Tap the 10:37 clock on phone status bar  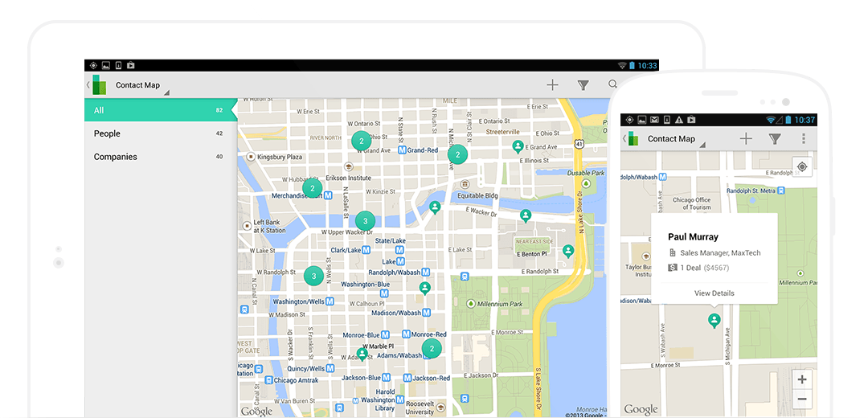point(805,120)
